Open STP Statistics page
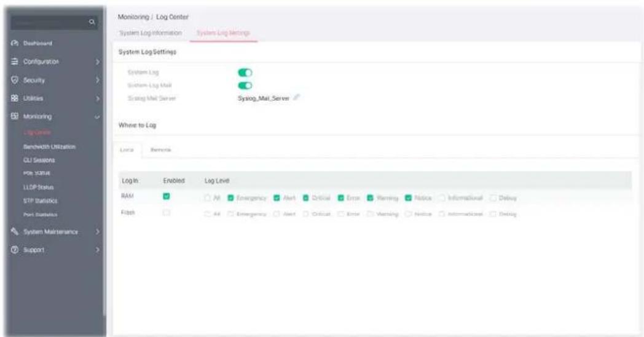The image size is (644, 337). click(x=41, y=200)
